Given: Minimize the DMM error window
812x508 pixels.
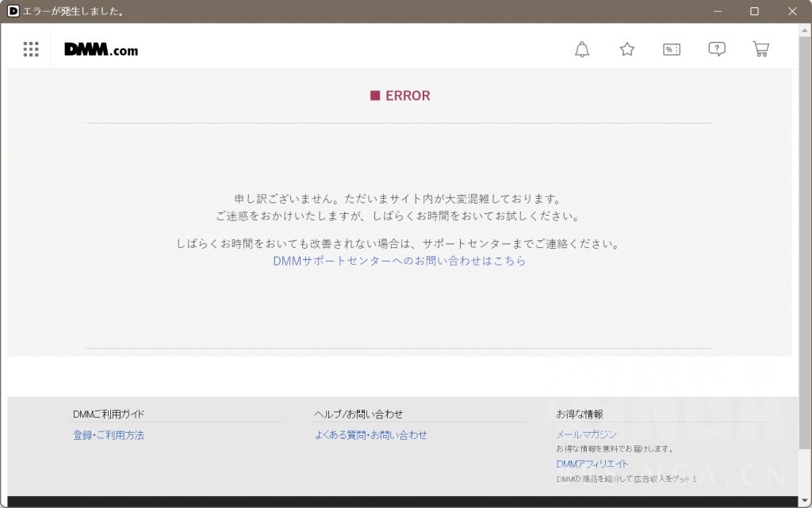Looking at the screenshot, I should [716, 11].
